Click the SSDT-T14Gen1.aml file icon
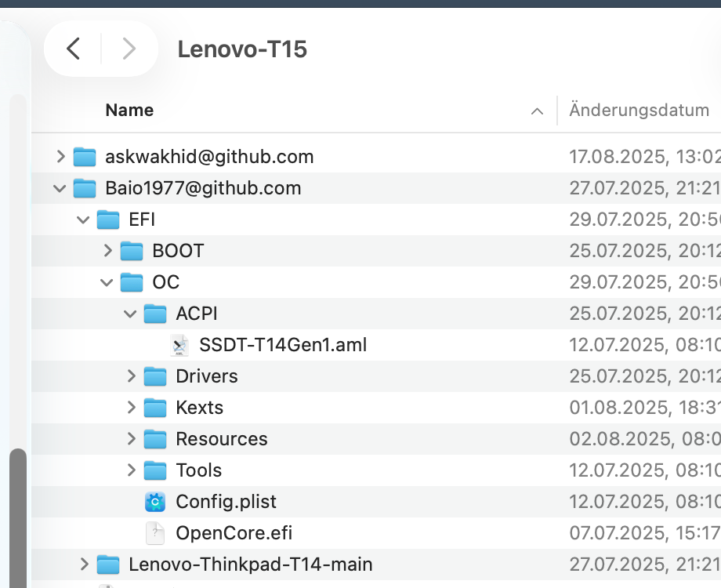 pos(179,345)
